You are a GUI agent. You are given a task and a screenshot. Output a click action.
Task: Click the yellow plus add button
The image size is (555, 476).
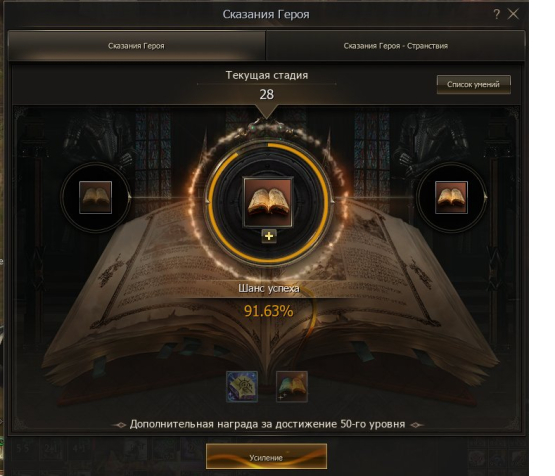point(269,236)
